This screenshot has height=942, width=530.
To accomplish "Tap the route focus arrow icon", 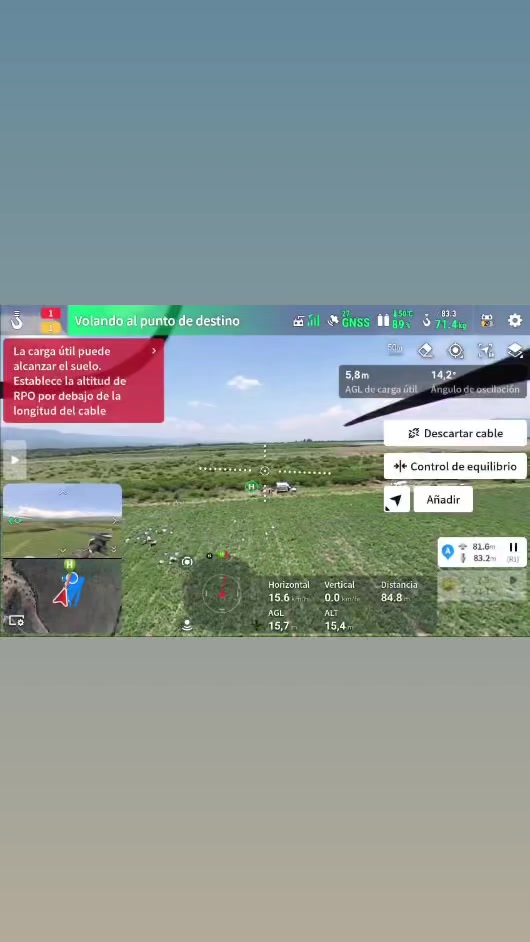I will 486,350.
